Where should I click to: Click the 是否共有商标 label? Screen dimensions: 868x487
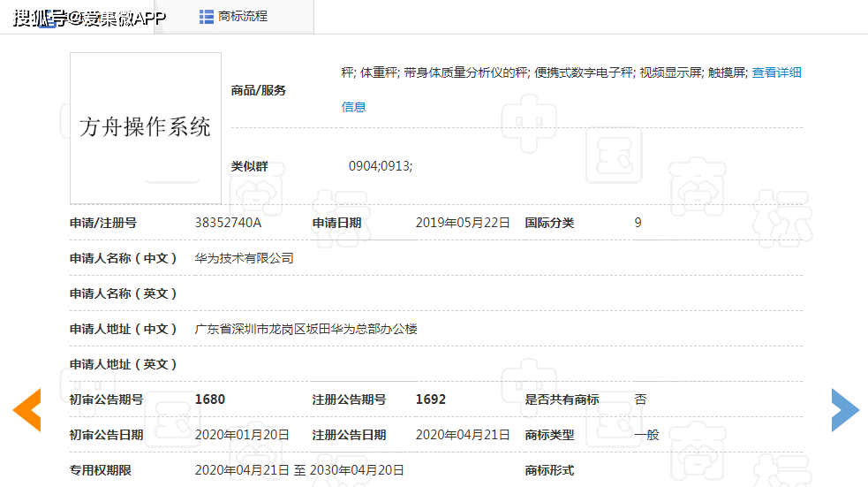click(x=562, y=399)
